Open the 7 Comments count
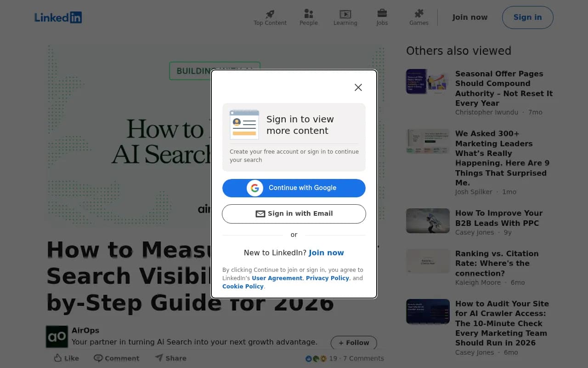 [363, 358]
